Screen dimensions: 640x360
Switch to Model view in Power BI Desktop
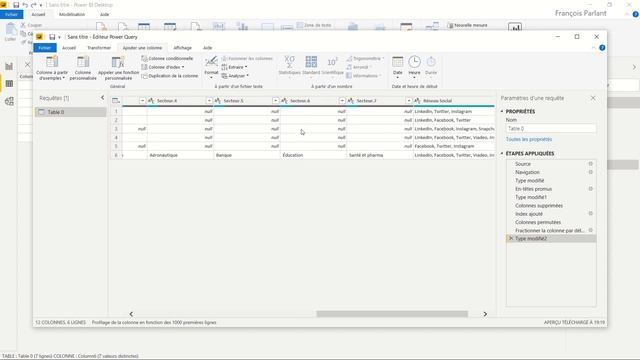click(x=9, y=101)
